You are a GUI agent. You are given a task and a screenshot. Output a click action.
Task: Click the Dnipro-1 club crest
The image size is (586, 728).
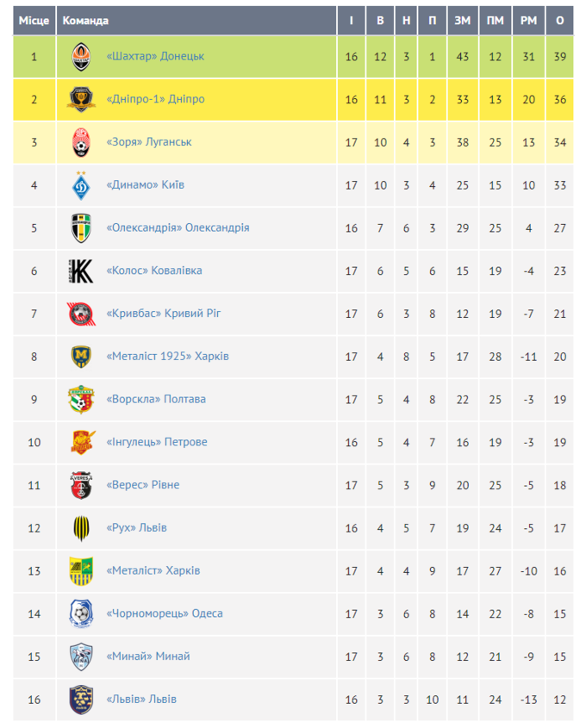coord(80,100)
